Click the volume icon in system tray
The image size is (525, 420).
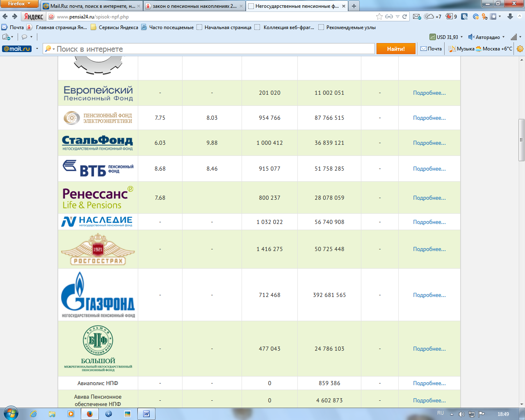(461, 414)
